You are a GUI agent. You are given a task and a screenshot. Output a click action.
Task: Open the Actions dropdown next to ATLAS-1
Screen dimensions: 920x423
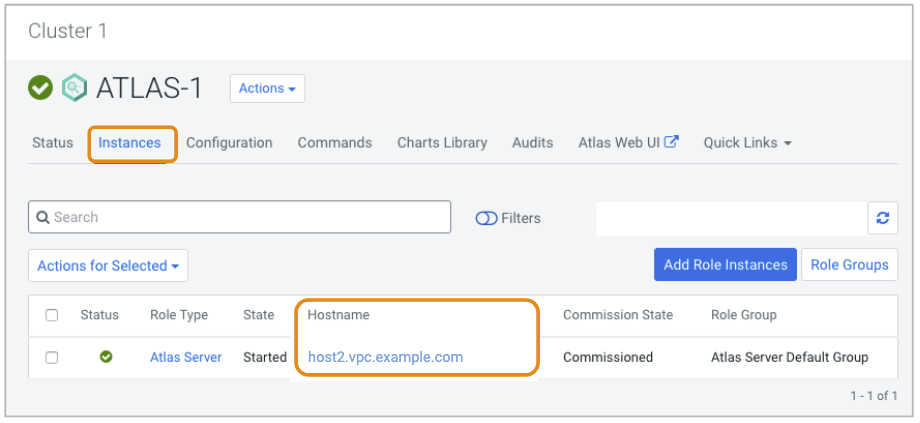[x=267, y=88]
